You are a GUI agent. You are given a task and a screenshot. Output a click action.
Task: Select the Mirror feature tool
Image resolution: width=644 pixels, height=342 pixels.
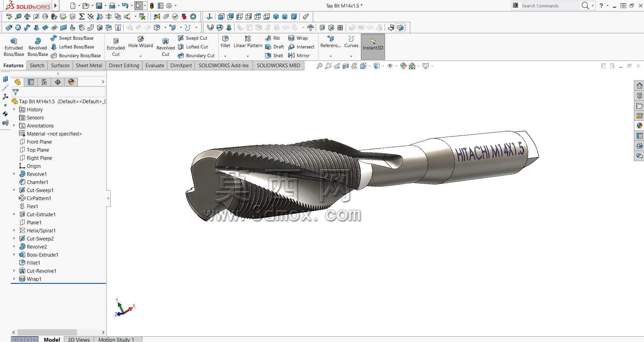point(299,55)
